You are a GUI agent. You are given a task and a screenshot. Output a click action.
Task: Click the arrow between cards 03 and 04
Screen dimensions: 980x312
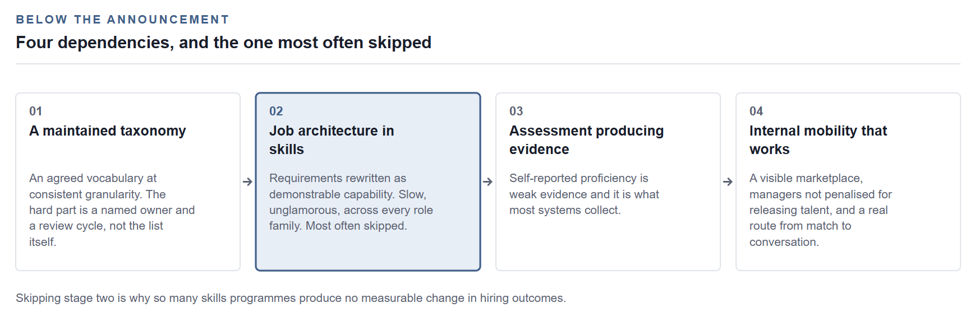pyautogui.click(x=728, y=181)
